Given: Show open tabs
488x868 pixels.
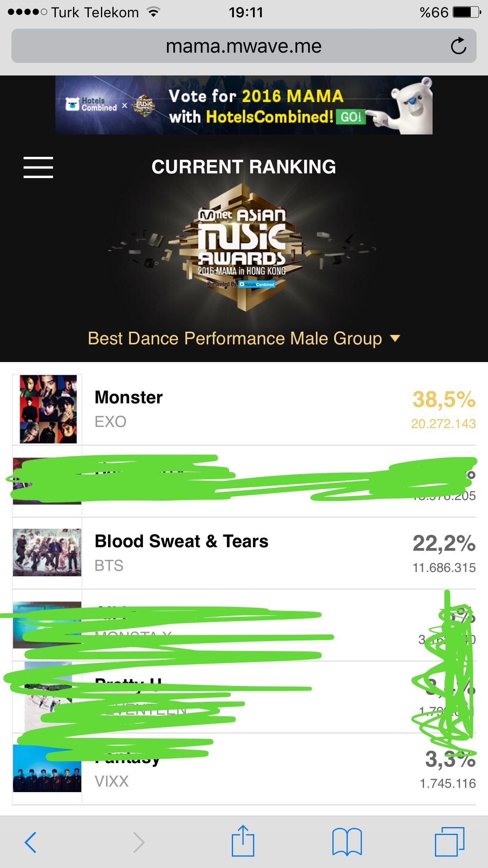Looking at the screenshot, I should [449, 842].
